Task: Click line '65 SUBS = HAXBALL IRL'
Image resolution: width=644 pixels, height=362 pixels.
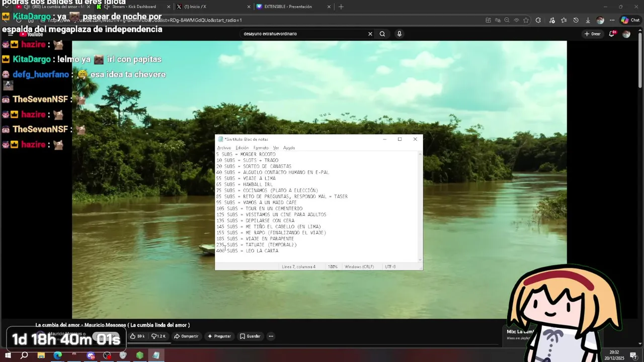Action: 245,185
